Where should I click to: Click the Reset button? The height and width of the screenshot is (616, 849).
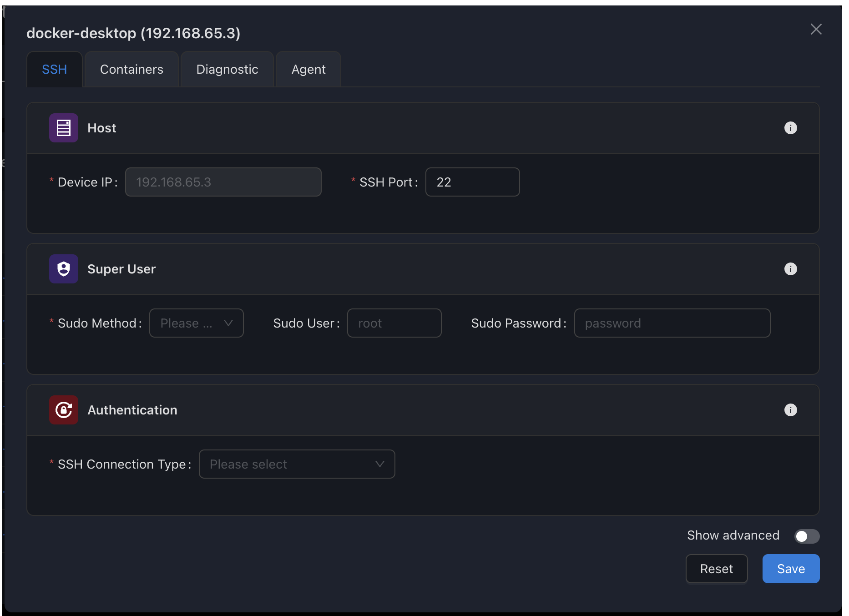pos(717,569)
